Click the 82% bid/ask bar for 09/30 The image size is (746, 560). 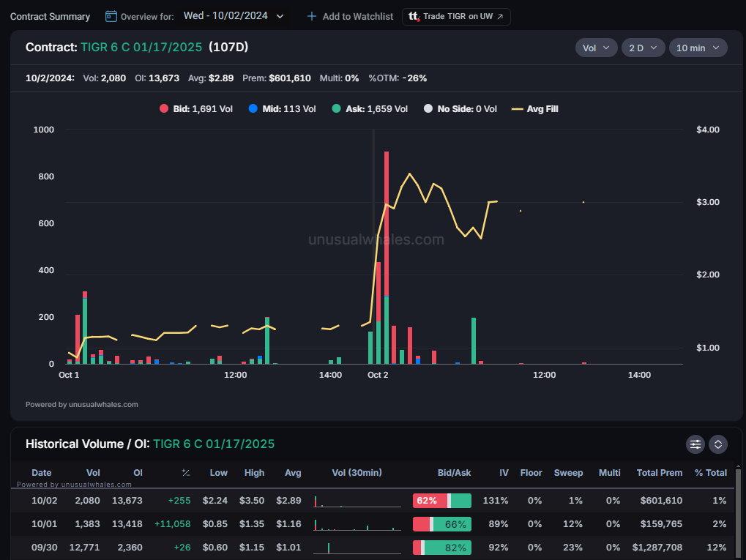(442, 547)
